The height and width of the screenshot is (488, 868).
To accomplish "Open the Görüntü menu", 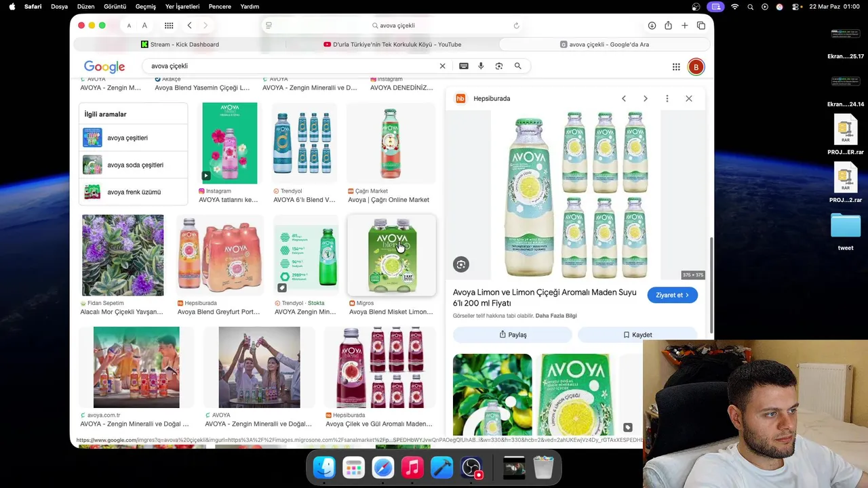I will pyautogui.click(x=115, y=7).
